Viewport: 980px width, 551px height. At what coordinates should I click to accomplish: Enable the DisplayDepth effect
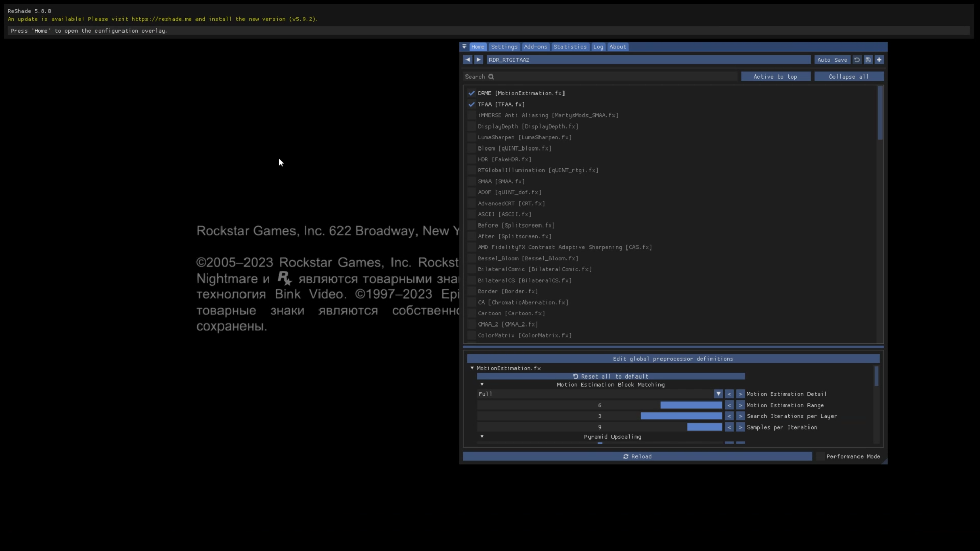click(472, 126)
